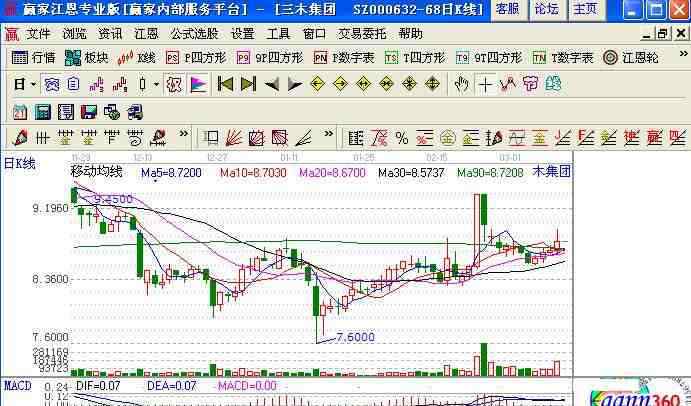Viewport: 691px width, 406px height.
Task: Open the 设置 menu
Action: 242,34
